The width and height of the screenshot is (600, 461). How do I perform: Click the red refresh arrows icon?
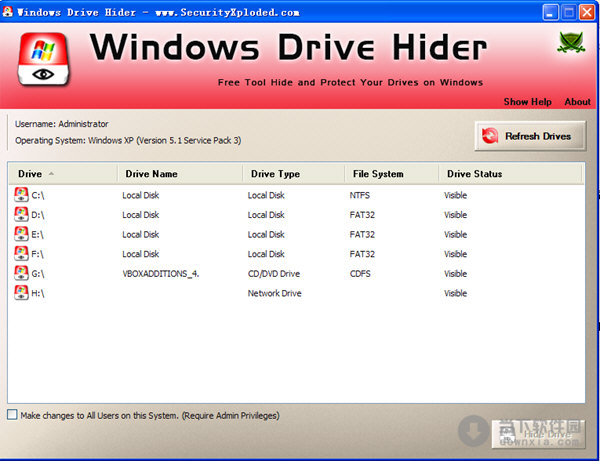pyautogui.click(x=490, y=136)
